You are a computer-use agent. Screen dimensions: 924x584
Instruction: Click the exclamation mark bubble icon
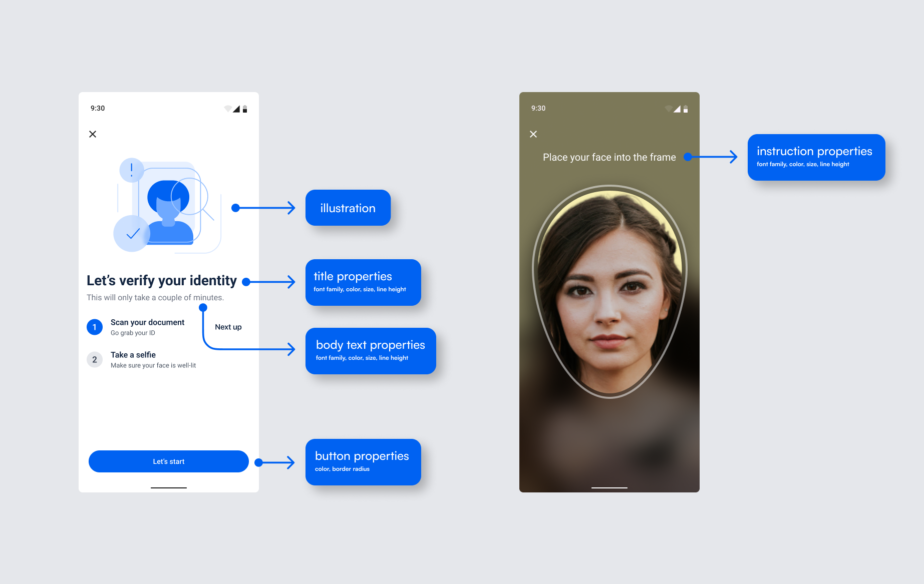[132, 170]
